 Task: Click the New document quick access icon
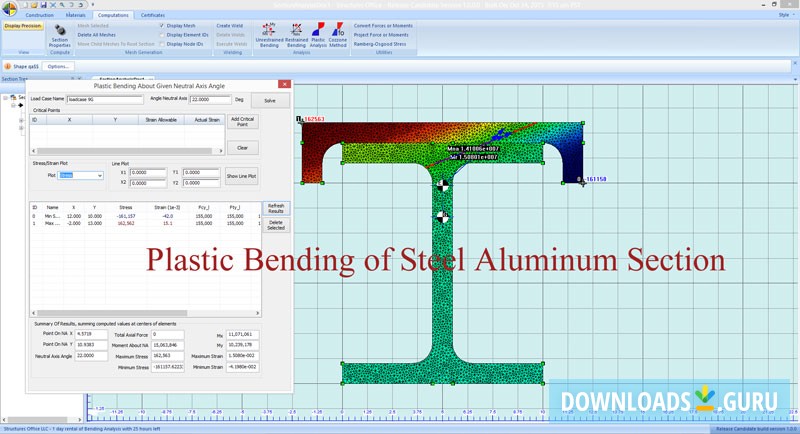coord(24,5)
